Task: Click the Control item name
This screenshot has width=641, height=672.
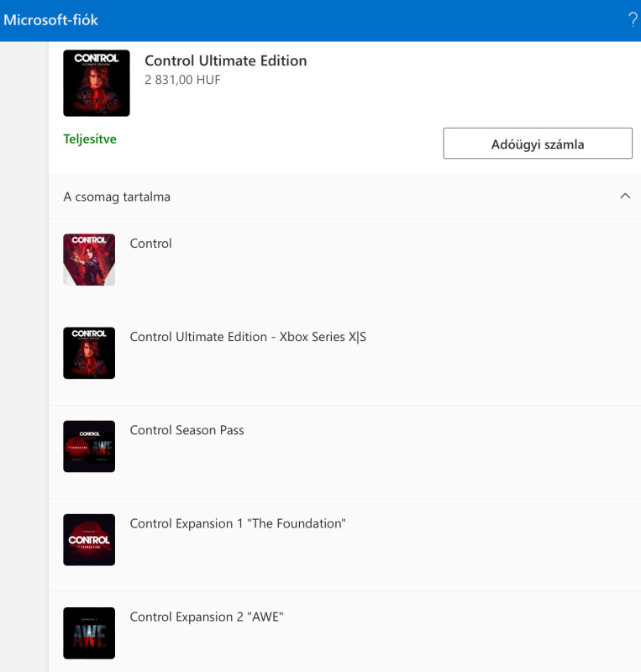Action: point(151,244)
